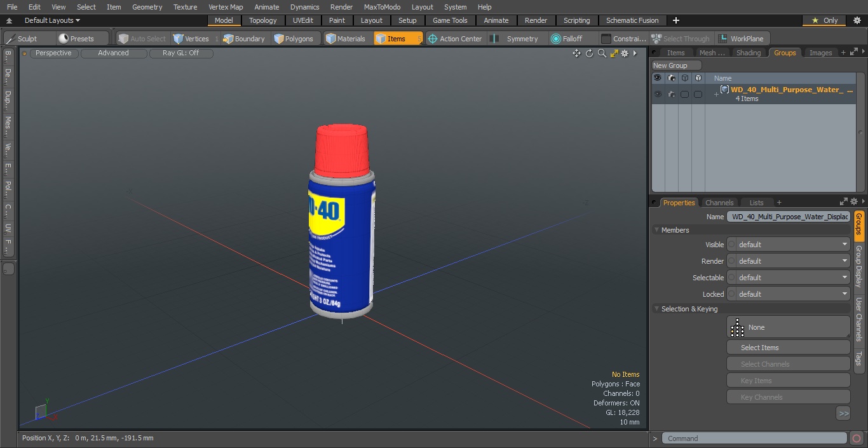Open the Constraints options
The height and width of the screenshot is (448, 868).
pos(624,39)
